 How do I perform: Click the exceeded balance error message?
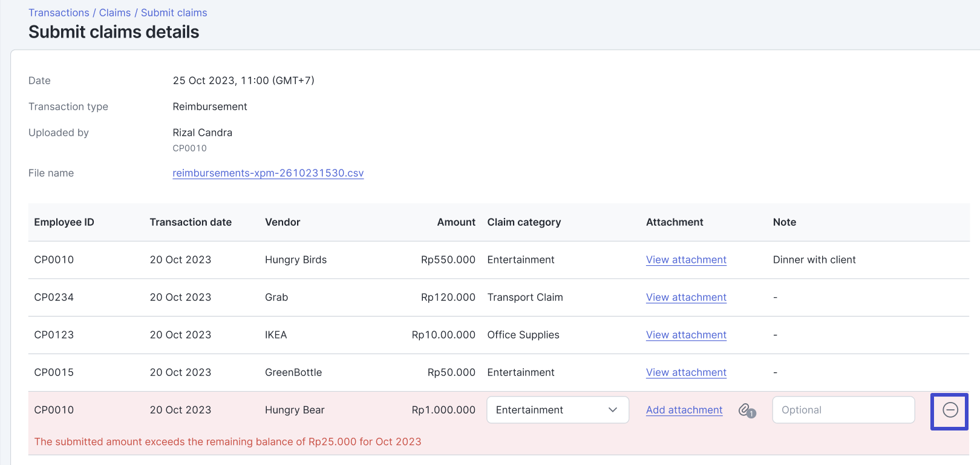tap(227, 442)
